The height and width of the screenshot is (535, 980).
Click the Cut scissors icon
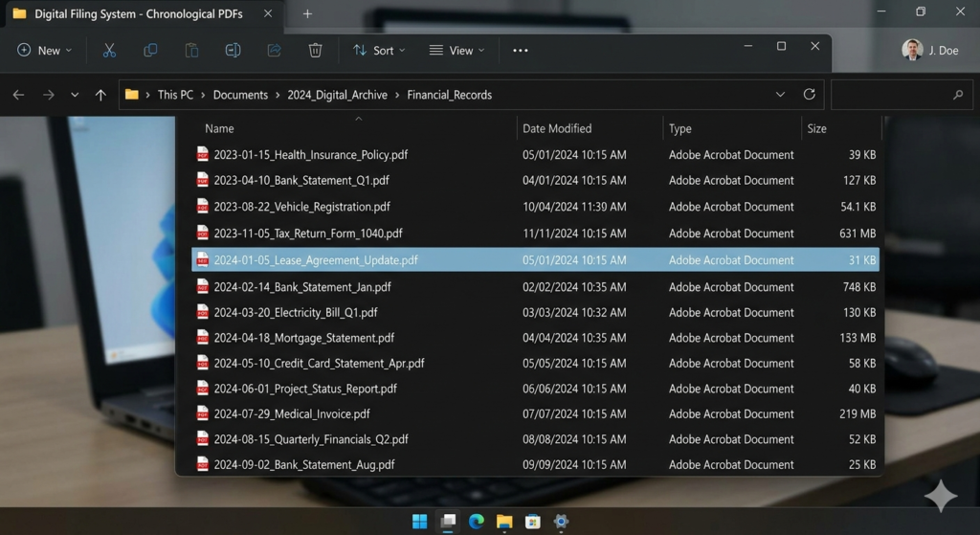(x=109, y=51)
